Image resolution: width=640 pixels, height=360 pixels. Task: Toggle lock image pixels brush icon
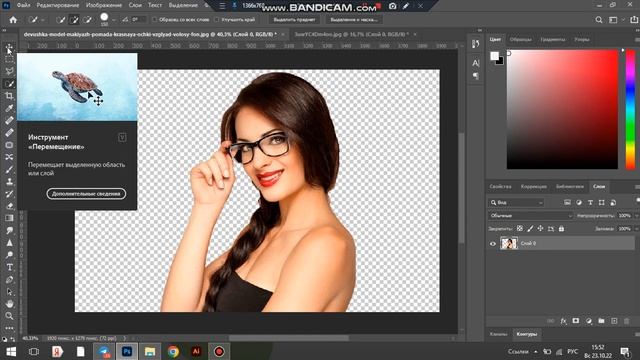coord(530,229)
